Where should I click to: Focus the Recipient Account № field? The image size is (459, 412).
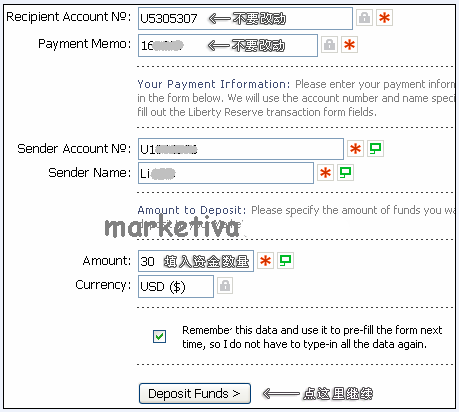(x=245, y=18)
